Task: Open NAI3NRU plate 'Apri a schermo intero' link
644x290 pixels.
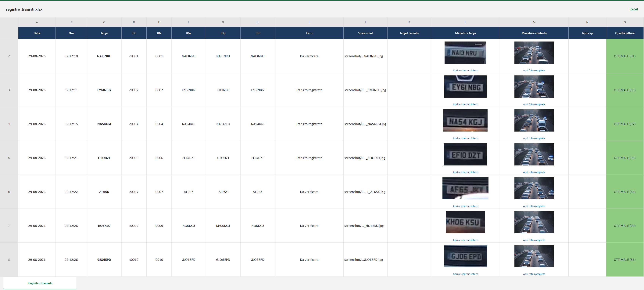Action: (x=465, y=70)
